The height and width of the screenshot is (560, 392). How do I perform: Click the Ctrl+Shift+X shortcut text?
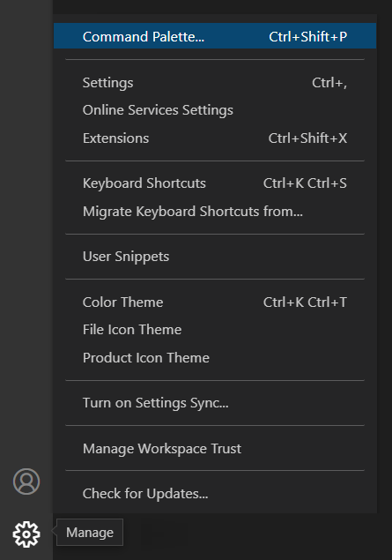[x=307, y=138]
